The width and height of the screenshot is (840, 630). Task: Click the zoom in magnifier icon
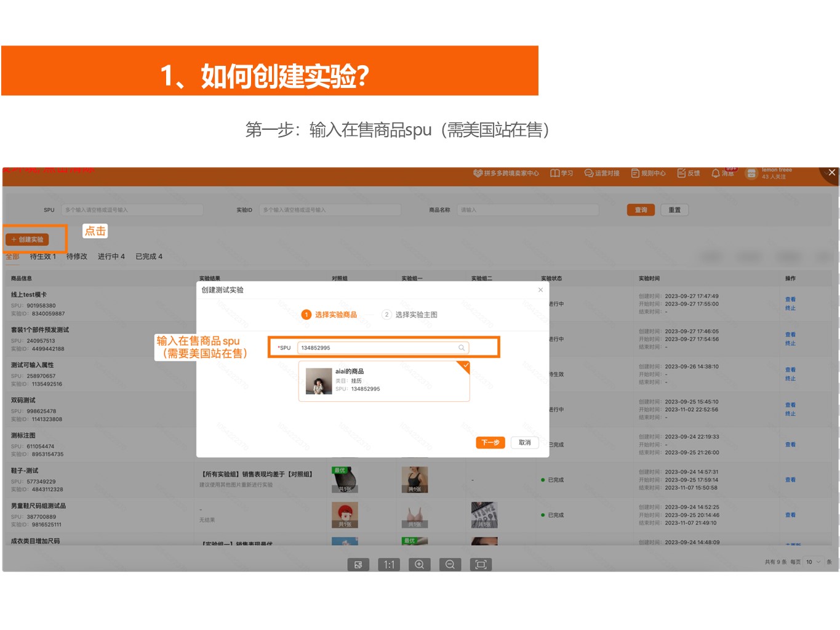pyautogui.click(x=420, y=564)
